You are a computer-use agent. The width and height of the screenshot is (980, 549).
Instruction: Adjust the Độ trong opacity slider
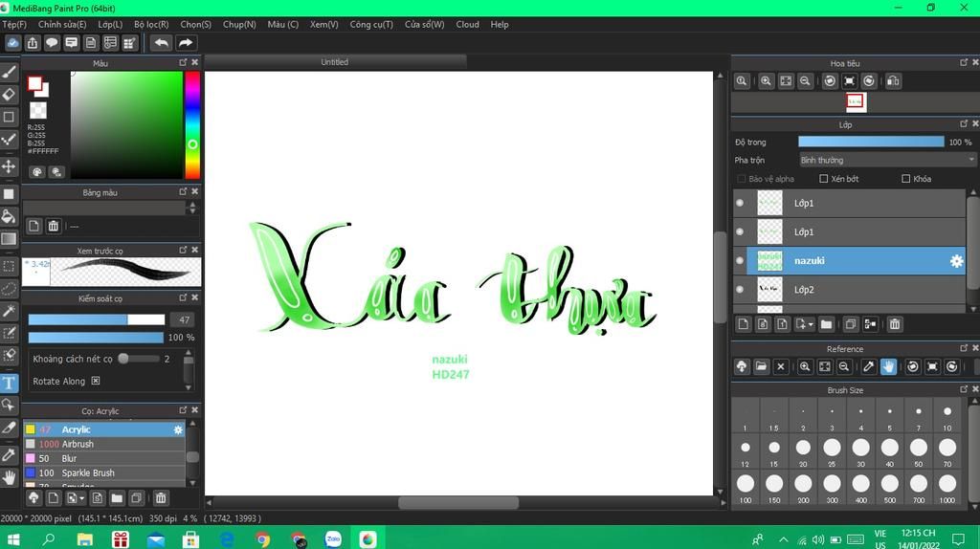pyautogui.click(x=871, y=142)
